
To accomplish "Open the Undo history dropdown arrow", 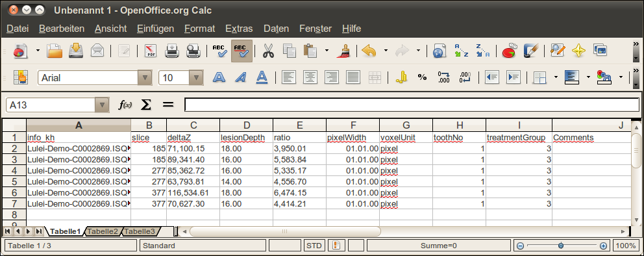I will pyautogui.click(x=386, y=51).
